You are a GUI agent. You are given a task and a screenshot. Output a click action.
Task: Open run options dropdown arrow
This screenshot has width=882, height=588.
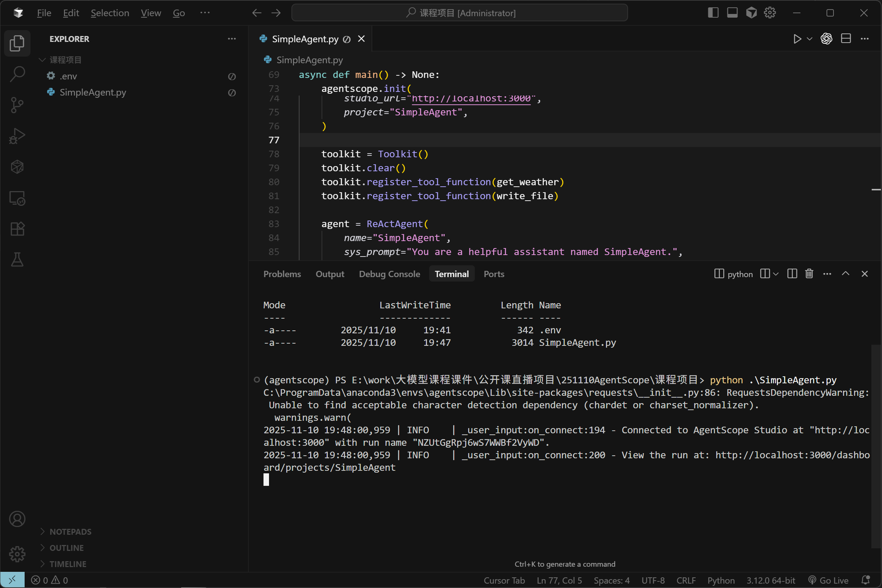pos(810,39)
